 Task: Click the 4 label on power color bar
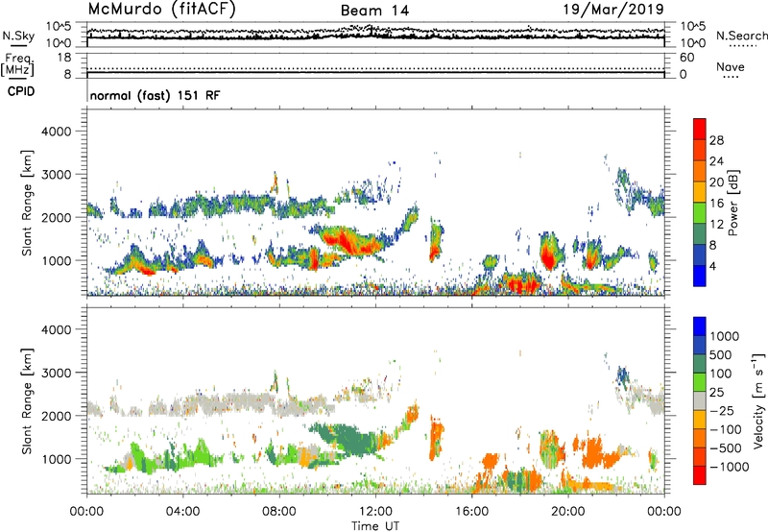coord(712,267)
